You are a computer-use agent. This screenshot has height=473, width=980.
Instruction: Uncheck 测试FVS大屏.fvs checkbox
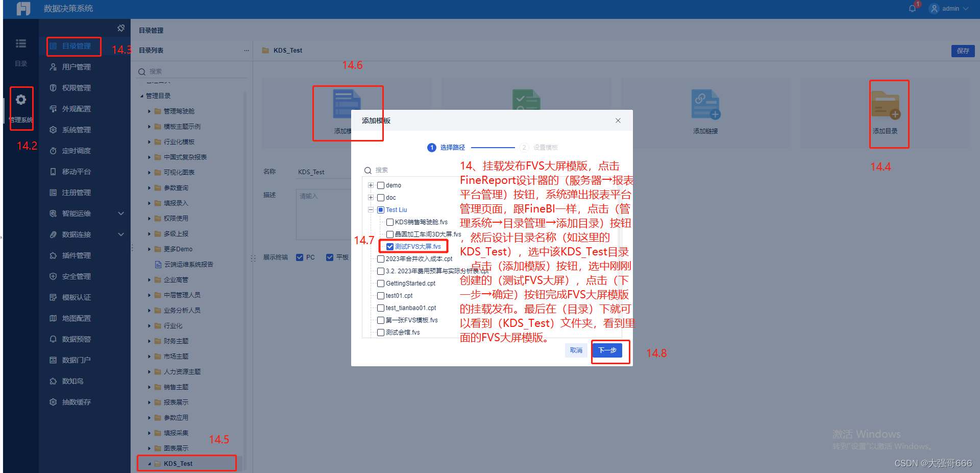click(390, 247)
